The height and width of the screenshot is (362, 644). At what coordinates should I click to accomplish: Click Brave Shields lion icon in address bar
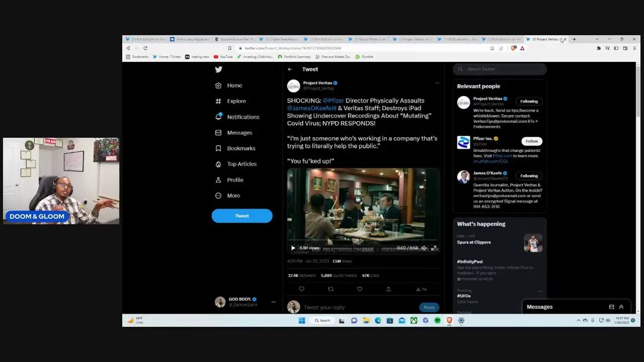coord(514,48)
